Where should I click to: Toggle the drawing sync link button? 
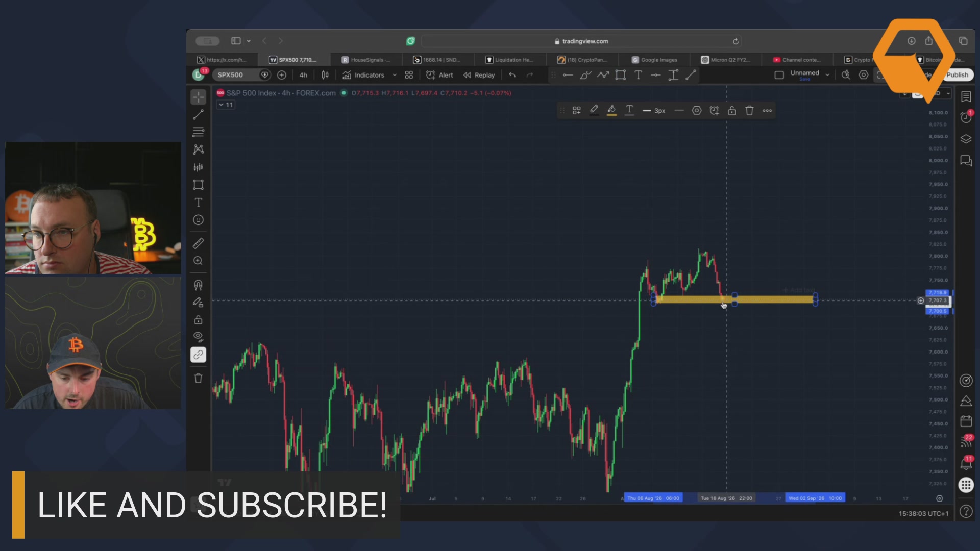[x=198, y=355]
